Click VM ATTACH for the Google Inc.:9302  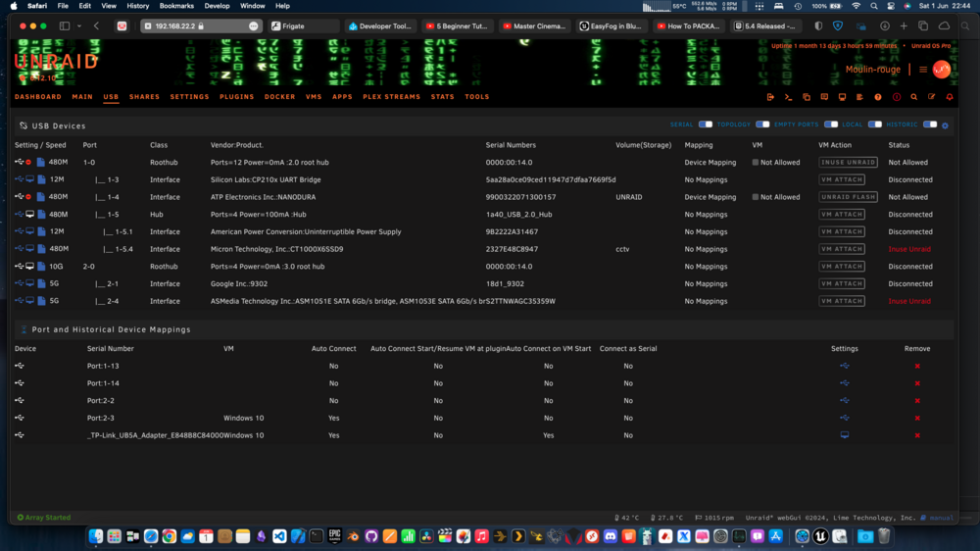(842, 284)
